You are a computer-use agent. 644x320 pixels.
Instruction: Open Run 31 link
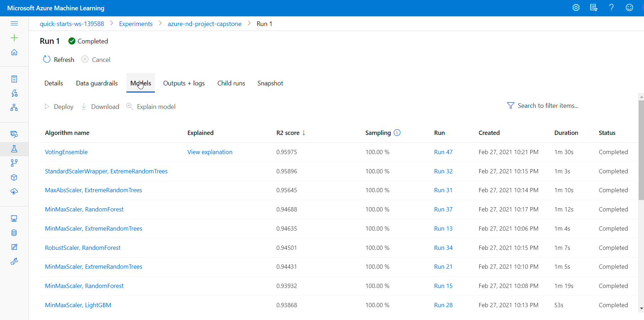point(443,190)
